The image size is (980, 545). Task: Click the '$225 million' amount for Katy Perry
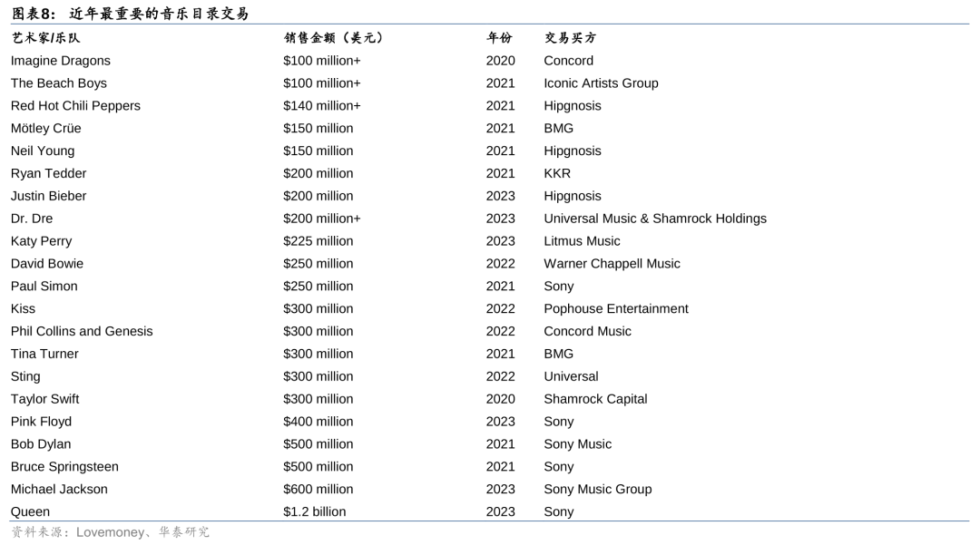click(x=318, y=241)
